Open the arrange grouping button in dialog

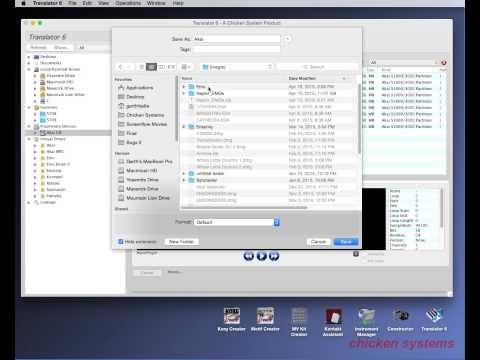tap(186, 67)
